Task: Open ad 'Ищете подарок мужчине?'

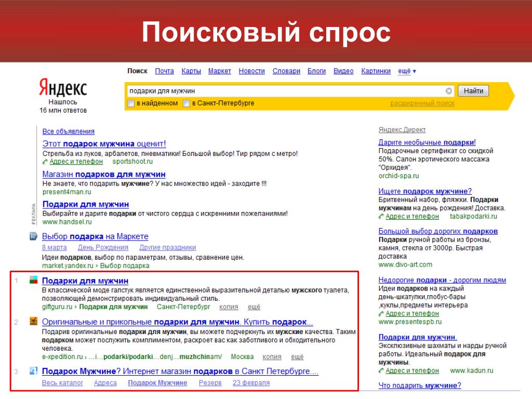Action: coord(425,191)
